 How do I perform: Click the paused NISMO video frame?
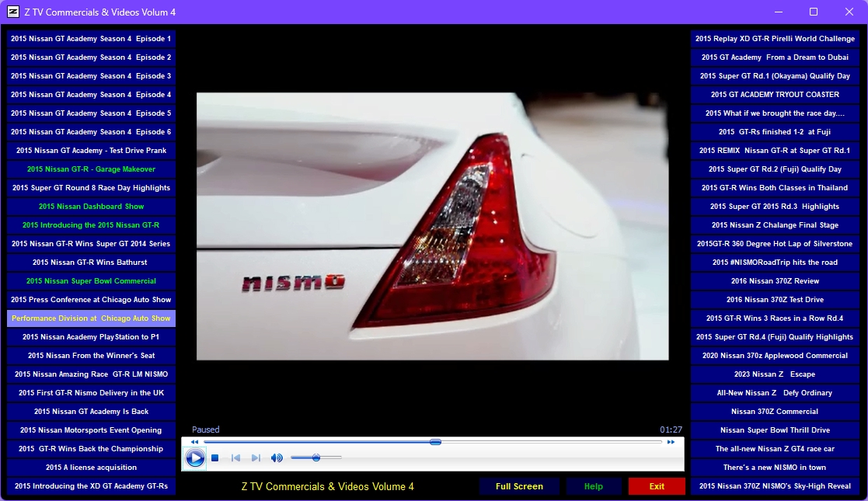click(x=432, y=226)
